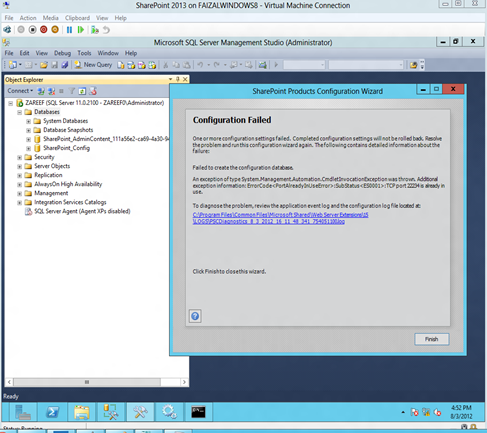The image size is (487, 433).
Task: Click the wizard Help question mark icon
Action: (x=195, y=316)
